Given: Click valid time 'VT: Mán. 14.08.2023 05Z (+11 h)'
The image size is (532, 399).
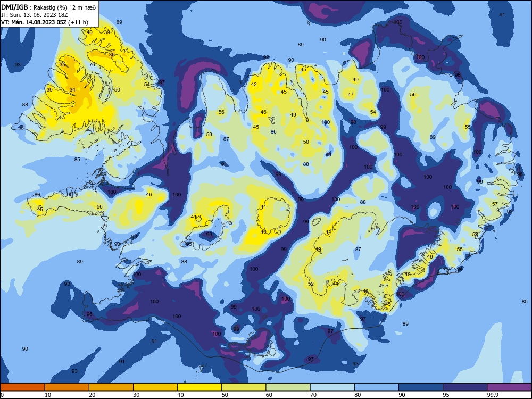Looking at the screenshot, I should click(45, 22).
